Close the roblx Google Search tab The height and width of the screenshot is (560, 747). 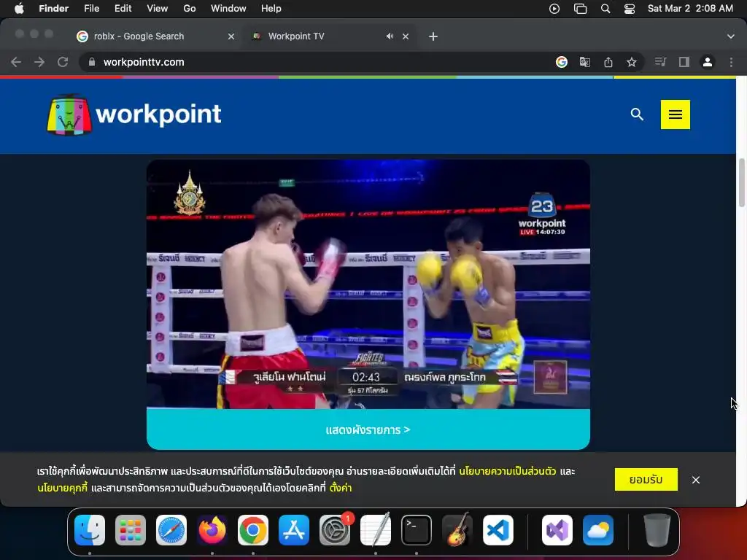click(231, 36)
